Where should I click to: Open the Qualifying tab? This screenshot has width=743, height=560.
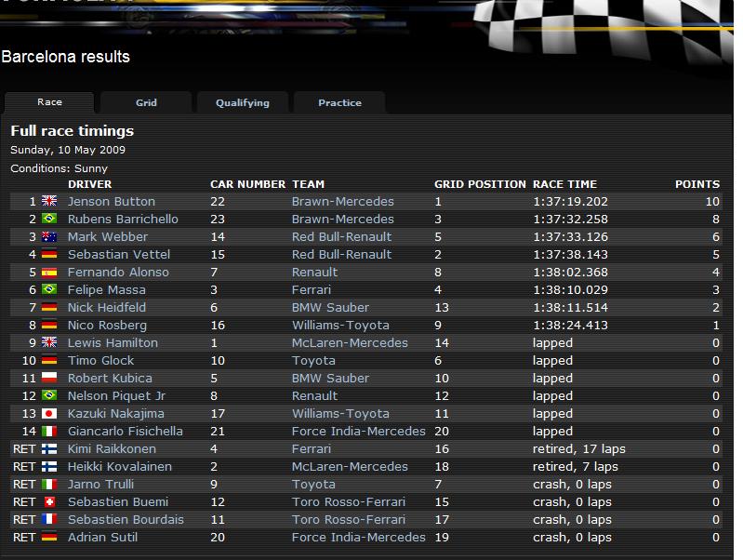pyautogui.click(x=242, y=102)
